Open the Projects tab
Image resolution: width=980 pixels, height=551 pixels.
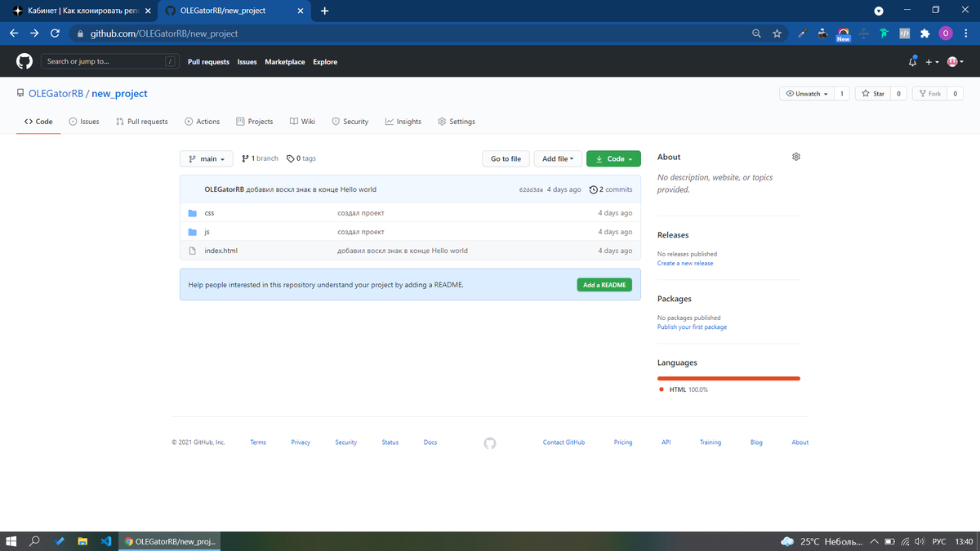pyautogui.click(x=255, y=122)
